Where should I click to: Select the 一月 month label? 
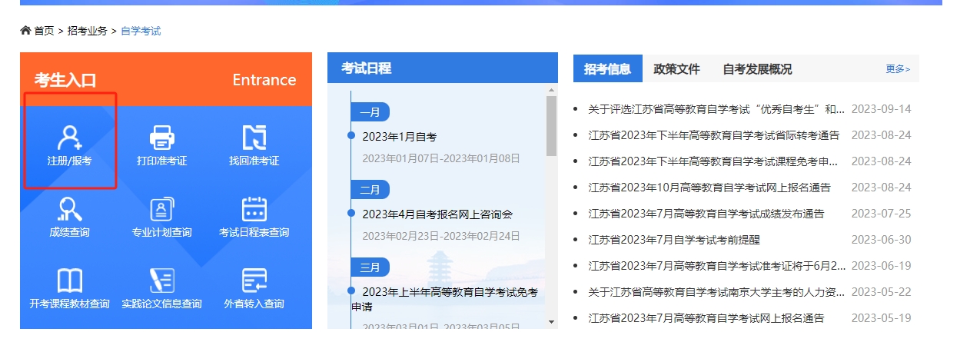pyautogui.click(x=370, y=112)
